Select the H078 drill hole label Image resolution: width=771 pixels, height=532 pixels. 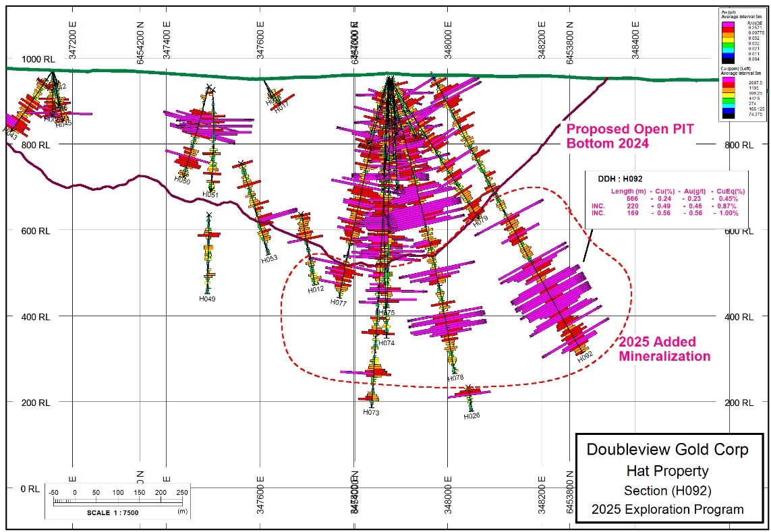coord(455,379)
